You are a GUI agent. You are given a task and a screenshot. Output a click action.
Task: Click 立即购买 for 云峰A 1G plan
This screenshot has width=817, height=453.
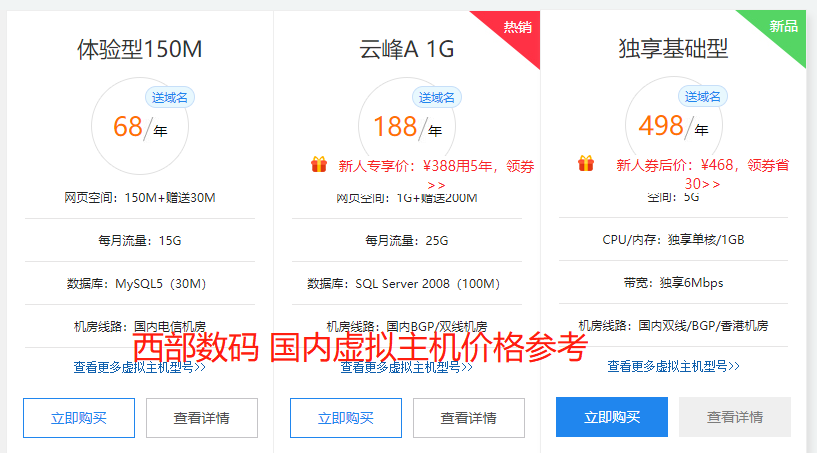[x=345, y=418]
